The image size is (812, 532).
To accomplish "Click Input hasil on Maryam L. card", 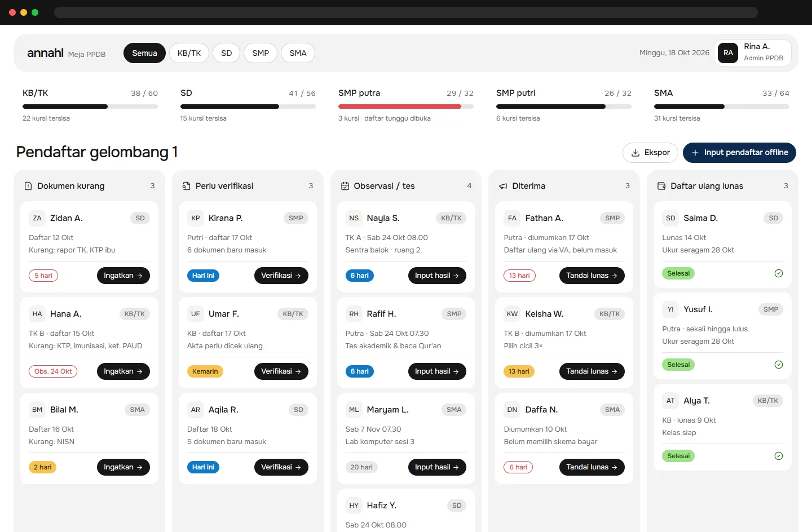I will click(x=437, y=467).
